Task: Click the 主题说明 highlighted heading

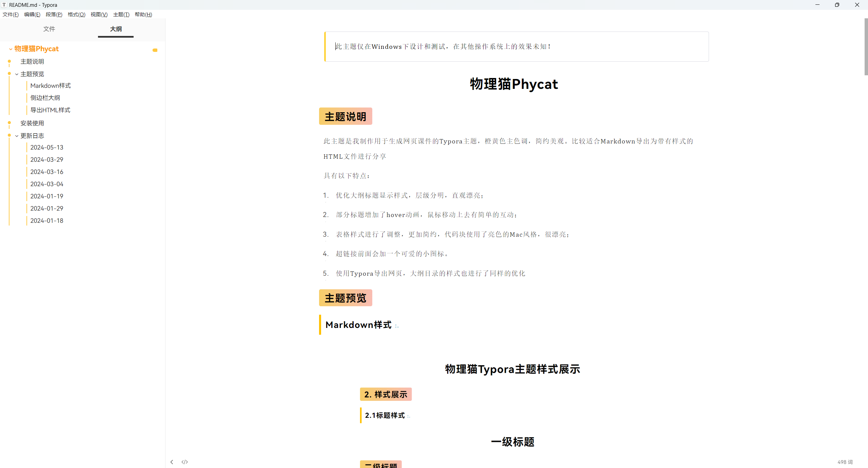Action: pos(346,116)
